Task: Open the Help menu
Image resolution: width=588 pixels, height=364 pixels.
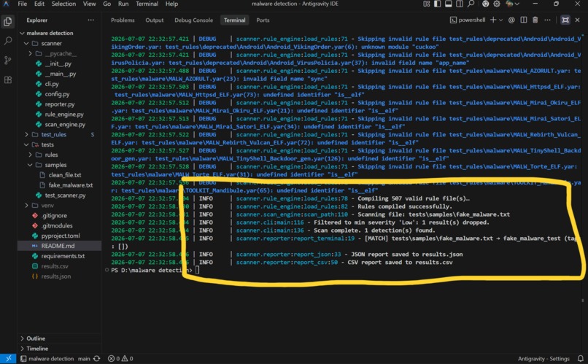Action: 171,4
